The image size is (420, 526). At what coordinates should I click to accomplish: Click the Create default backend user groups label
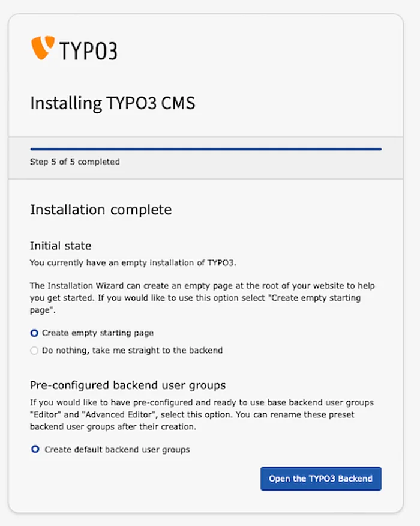pos(117,449)
